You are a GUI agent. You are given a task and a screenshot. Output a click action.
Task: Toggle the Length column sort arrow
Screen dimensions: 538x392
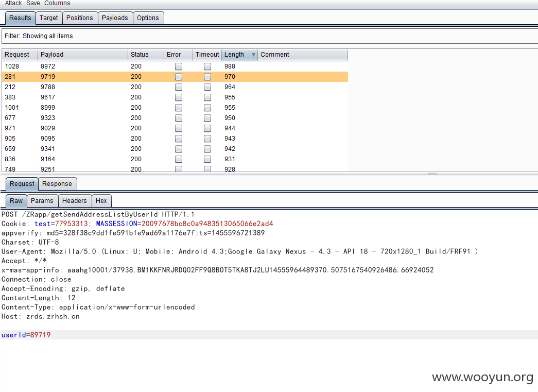[254, 55]
